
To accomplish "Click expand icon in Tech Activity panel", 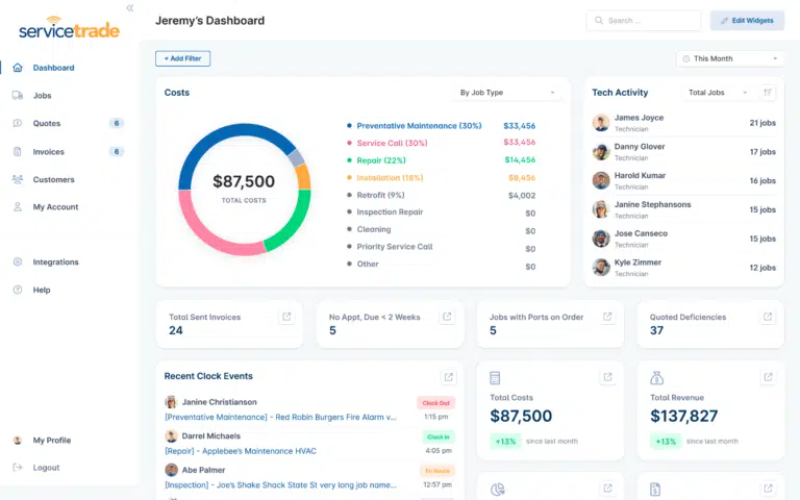I will 768,93.
